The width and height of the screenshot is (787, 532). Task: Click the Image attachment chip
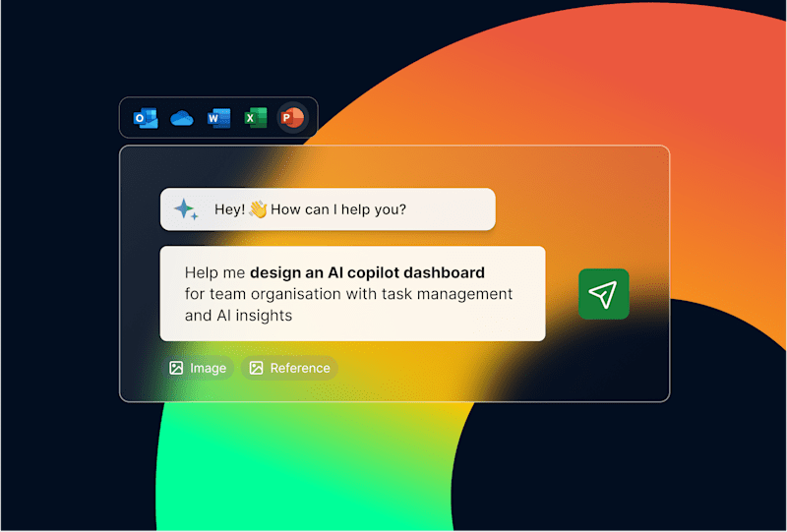click(x=199, y=368)
